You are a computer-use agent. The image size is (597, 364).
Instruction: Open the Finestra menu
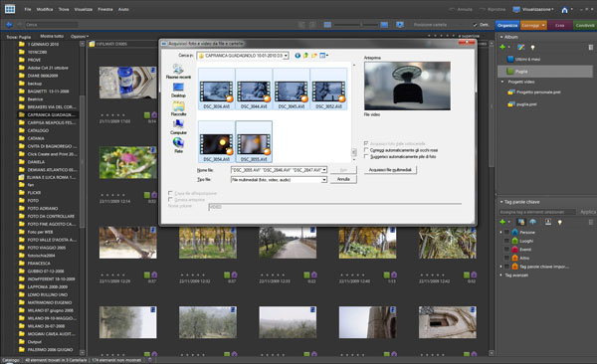105,9
